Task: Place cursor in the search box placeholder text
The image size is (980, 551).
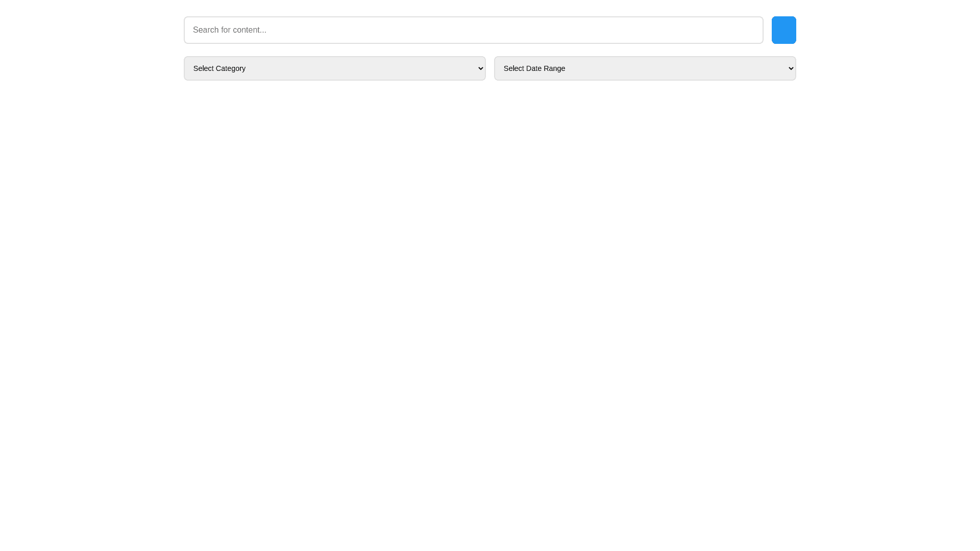Action: pyautogui.click(x=230, y=30)
